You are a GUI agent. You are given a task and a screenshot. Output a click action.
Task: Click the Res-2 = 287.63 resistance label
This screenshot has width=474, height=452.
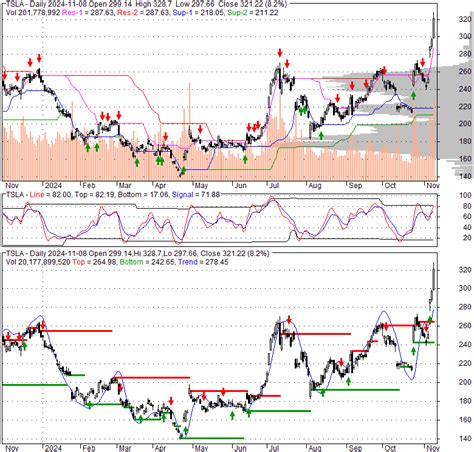tap(143, 12)
